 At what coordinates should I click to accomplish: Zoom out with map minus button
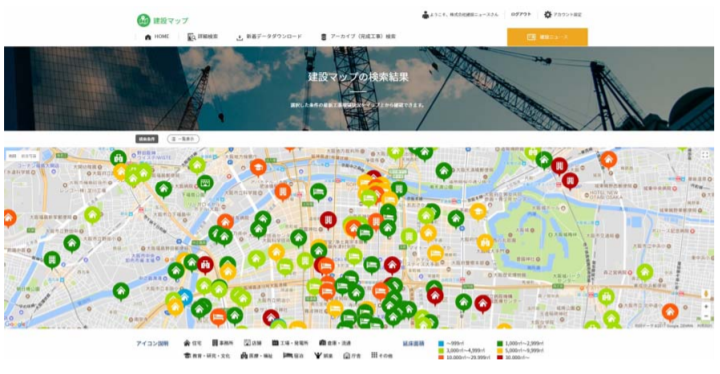click(706, 316)
